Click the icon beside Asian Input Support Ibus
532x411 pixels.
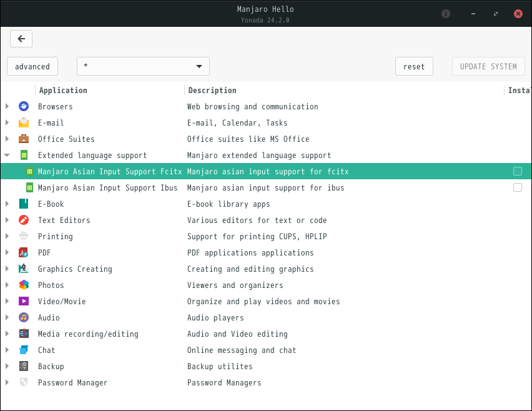30,187
